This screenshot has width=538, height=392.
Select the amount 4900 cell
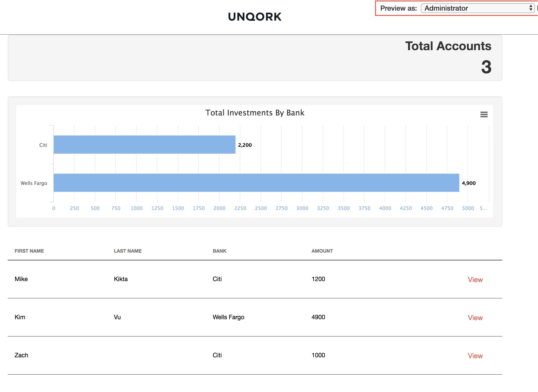(318, 317)
